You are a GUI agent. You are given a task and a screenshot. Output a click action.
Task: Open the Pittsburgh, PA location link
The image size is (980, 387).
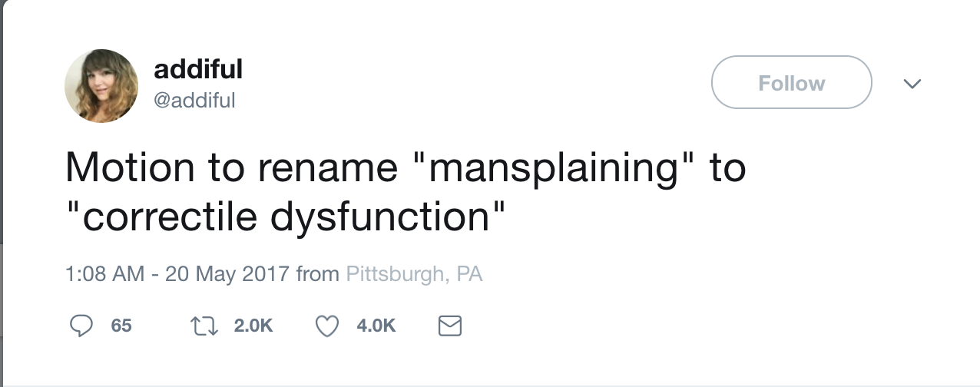click(x=415, y=274)
